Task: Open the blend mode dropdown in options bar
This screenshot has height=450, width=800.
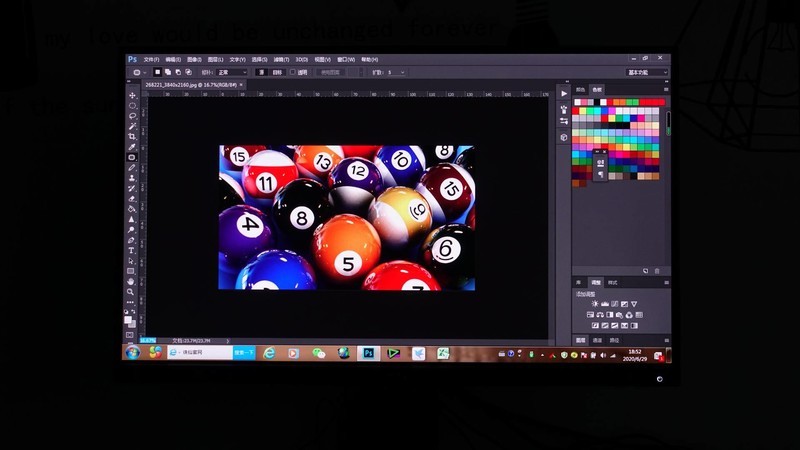Action: point(230,72)
